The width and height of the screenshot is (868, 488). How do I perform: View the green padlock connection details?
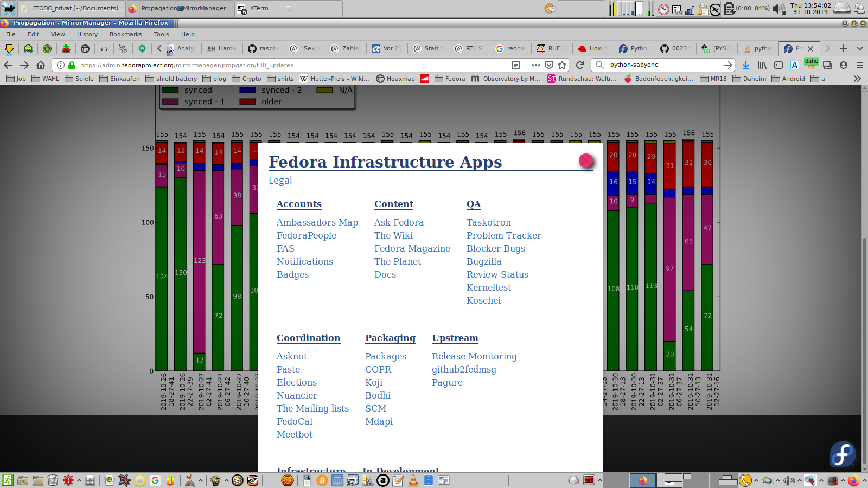(x=72, y=65)
